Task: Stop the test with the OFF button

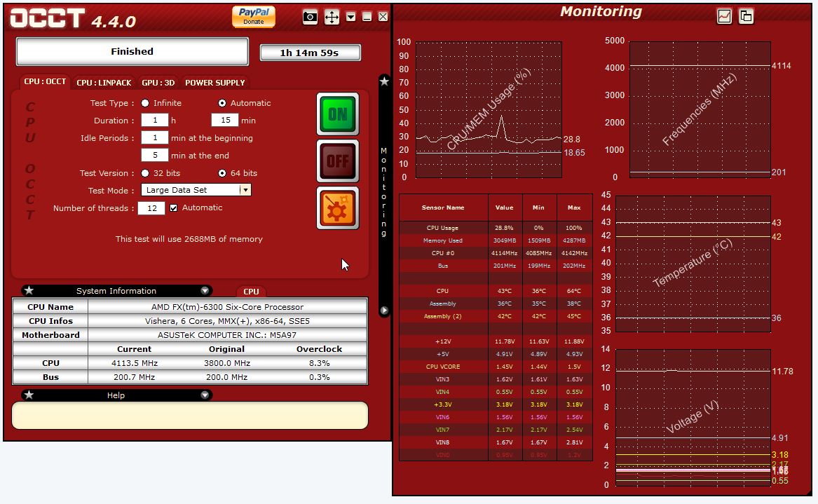Action: click(x=338, y=161)
